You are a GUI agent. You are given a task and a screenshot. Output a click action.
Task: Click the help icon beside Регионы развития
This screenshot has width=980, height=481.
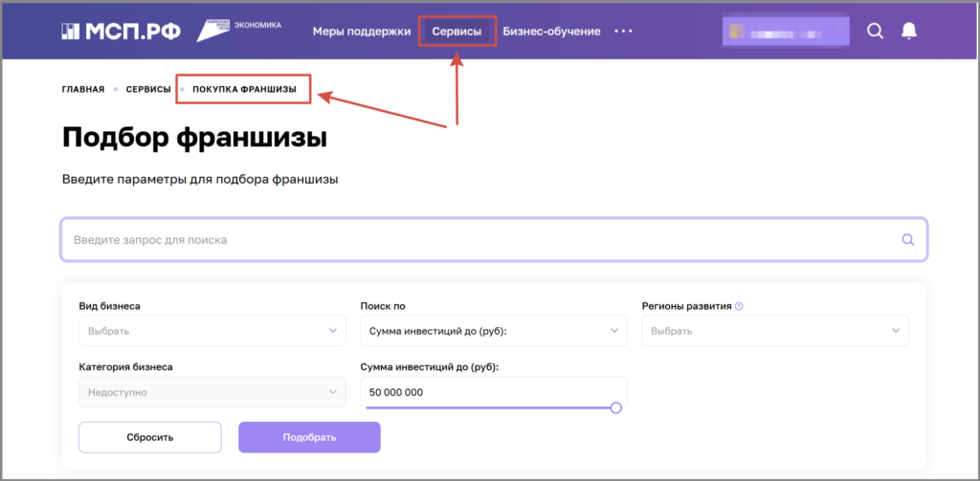(739, 307)
